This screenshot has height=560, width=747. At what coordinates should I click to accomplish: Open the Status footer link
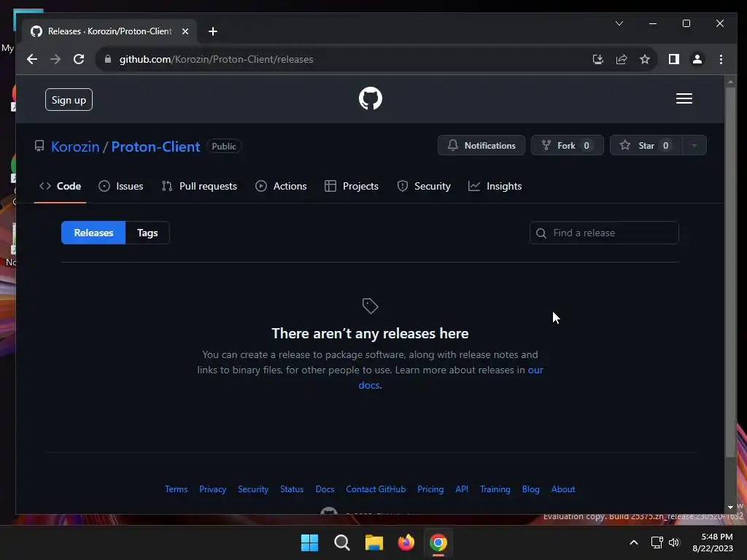[292, 489]
